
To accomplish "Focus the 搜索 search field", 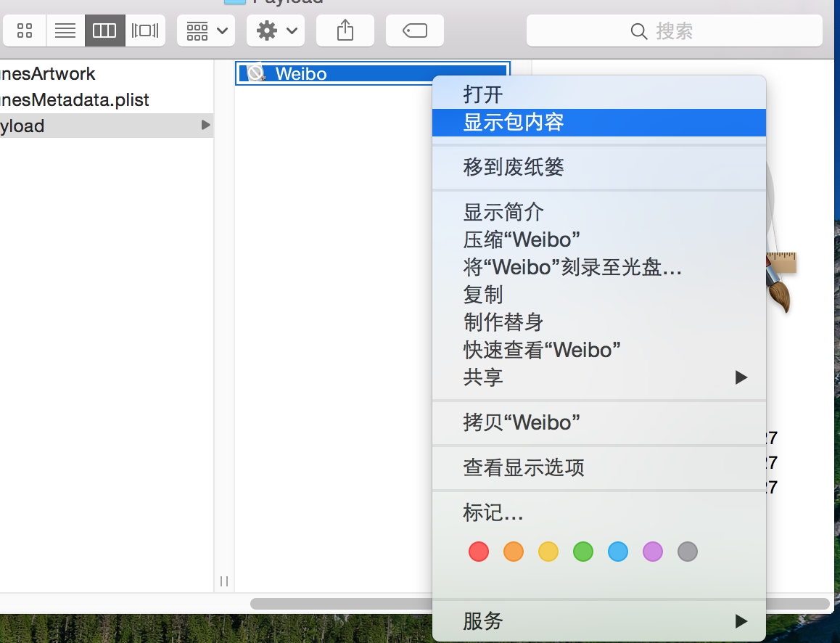I will pyautogui.click(x=675, y=30).
